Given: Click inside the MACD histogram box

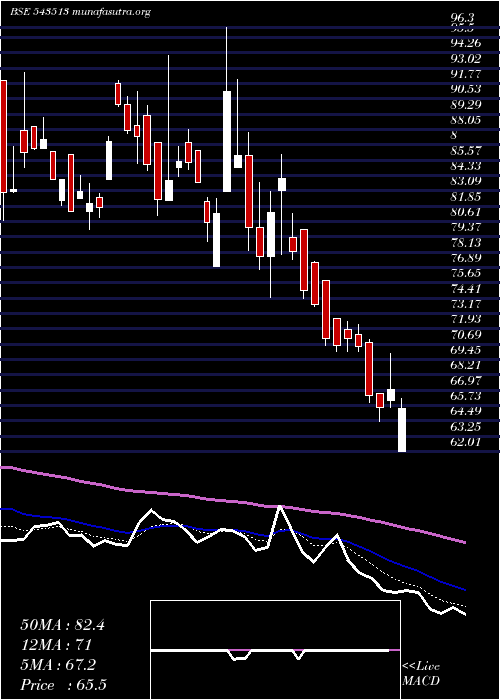Looking at the screenshot, I should 275,650.
